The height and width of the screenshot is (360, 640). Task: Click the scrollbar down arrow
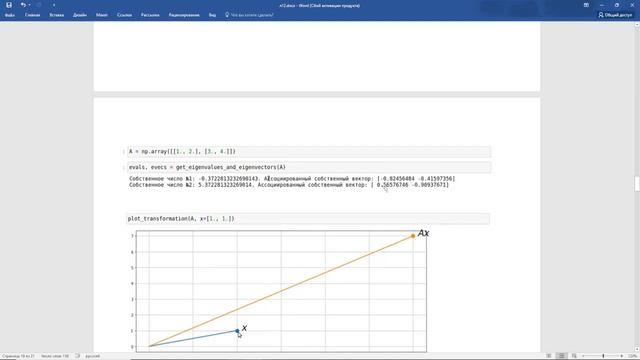[637, 349]
